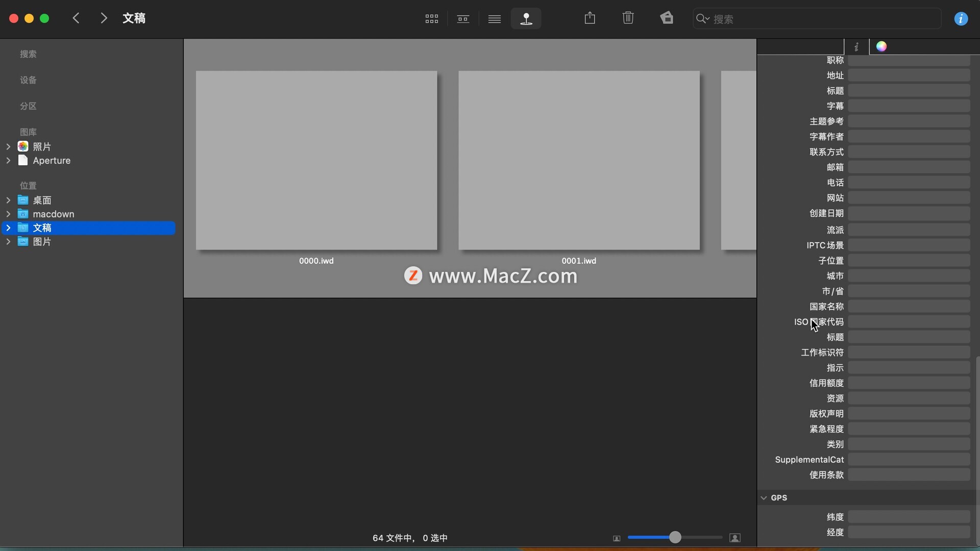Select the 文稿 row in sidebar

click(89, 228)
